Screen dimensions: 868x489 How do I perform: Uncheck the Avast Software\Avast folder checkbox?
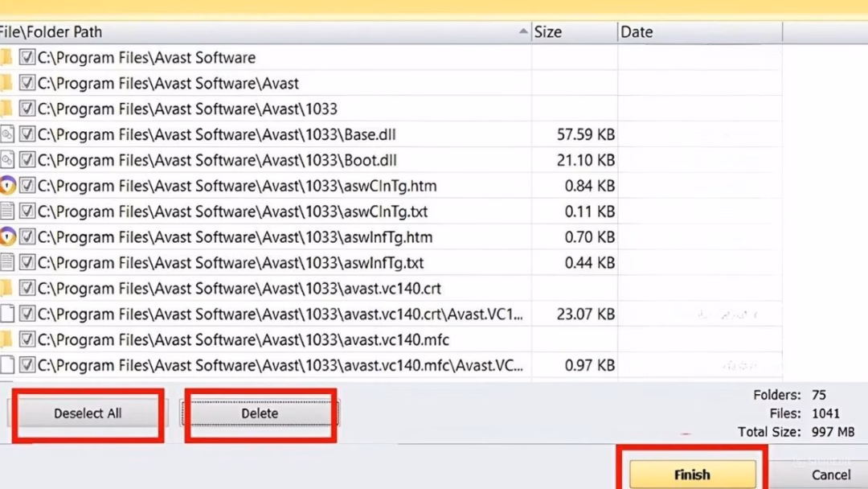click(27, 83)
